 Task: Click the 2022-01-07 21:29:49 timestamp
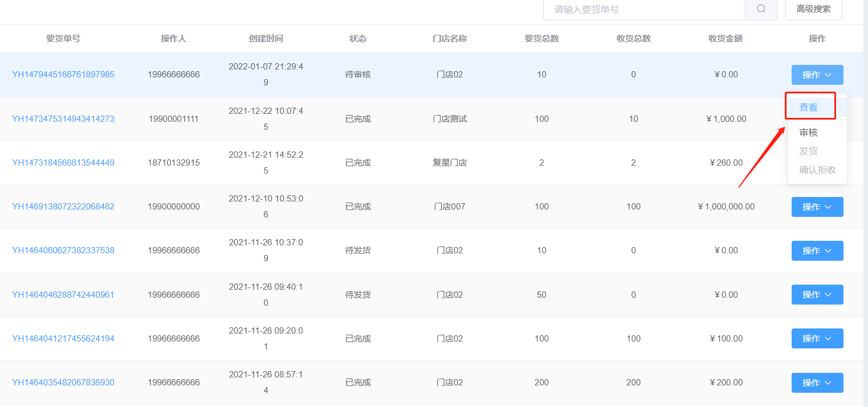coord(266,75)
